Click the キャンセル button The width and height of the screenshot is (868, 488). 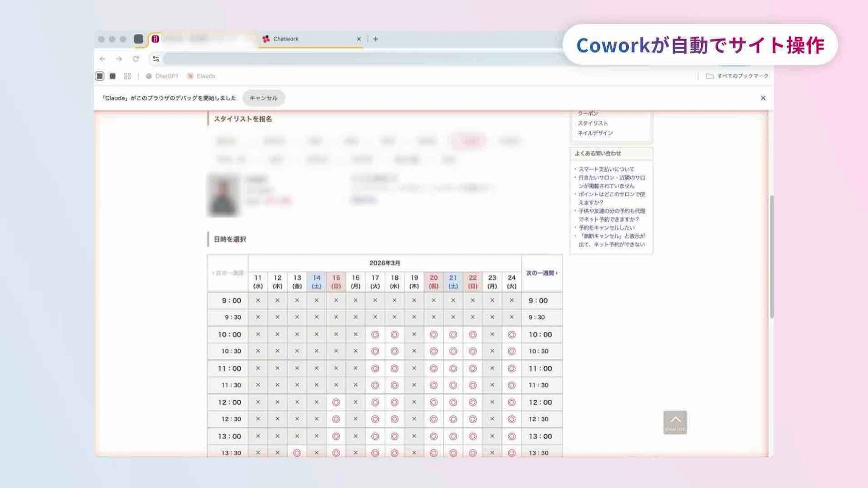(264, 98)
